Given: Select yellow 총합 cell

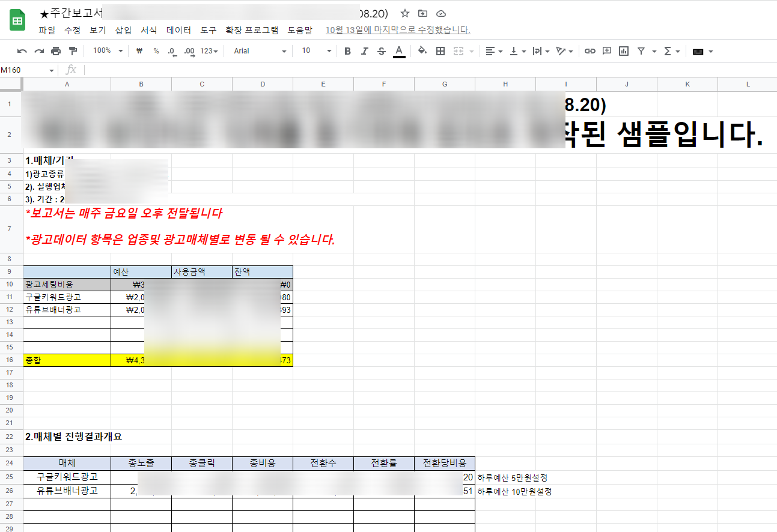Looking at the screenshot, I should coord(67,360).
